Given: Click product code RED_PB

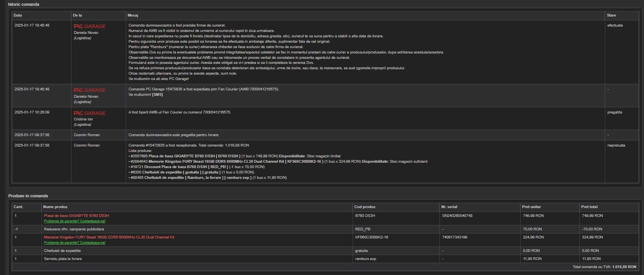Looking at the screenshot, I should click(363, 229).
